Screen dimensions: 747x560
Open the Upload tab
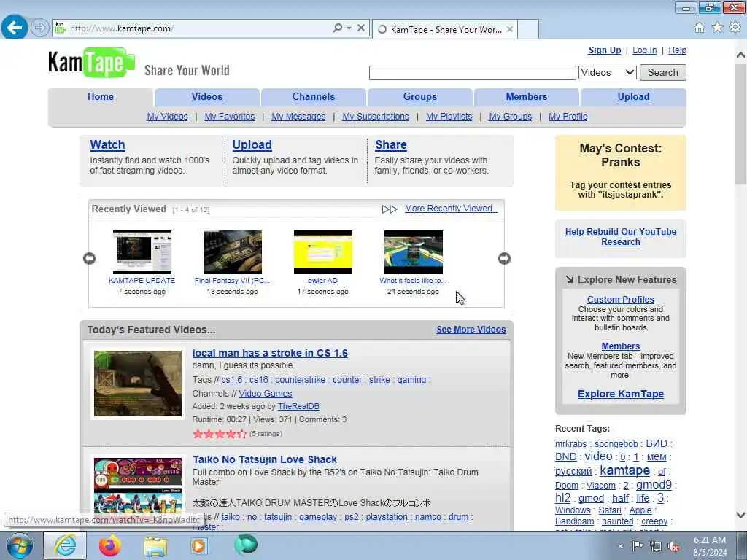[x=633, y=97]
